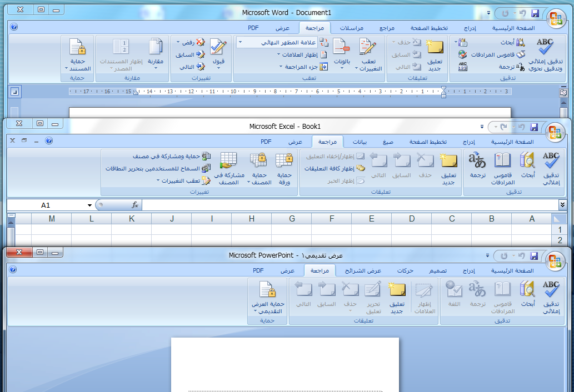574x392 pixels.
Task: Click Allow Users to Edit Ranges in Excel
Action: 158,169
